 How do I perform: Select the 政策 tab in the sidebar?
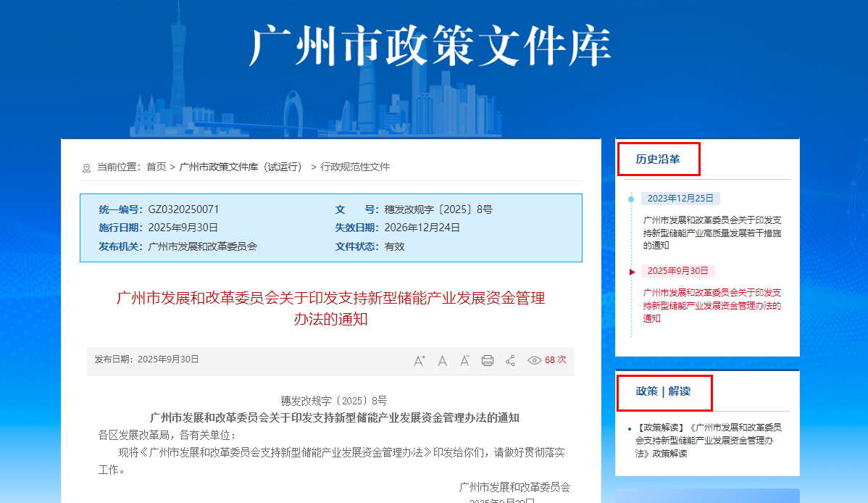646,391
